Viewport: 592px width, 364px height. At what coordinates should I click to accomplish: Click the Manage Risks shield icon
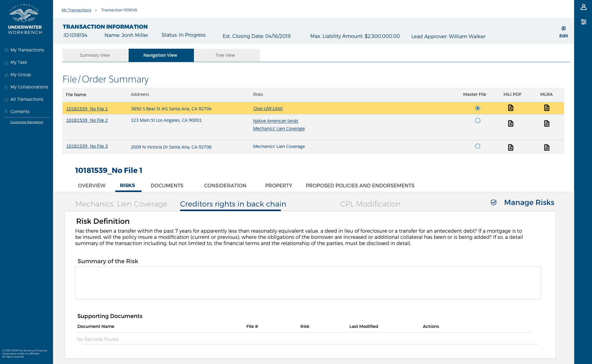click(x=493, y=202)
